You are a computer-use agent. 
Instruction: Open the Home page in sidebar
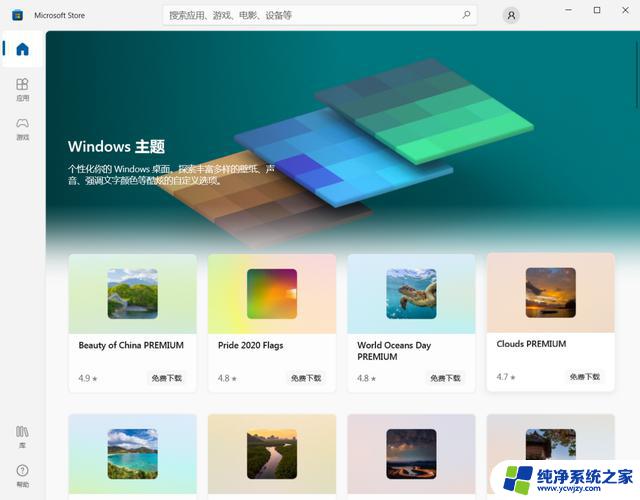[22, 49]
